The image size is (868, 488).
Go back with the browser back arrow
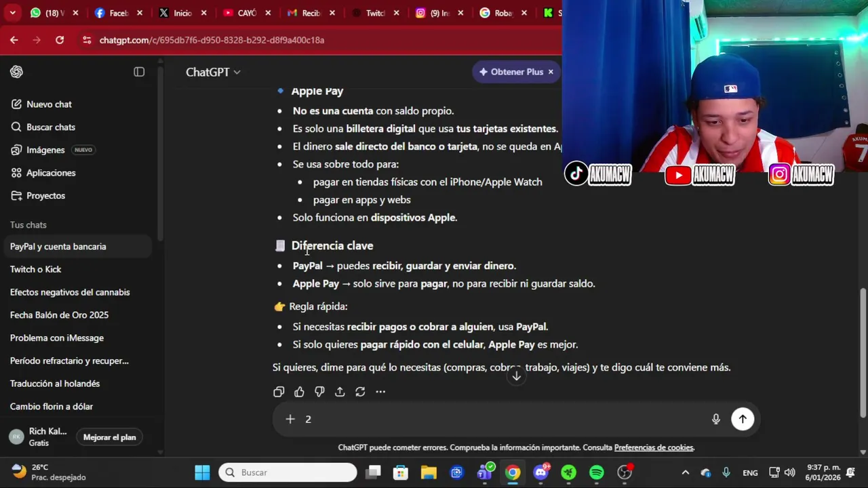[x=14, y=40]
